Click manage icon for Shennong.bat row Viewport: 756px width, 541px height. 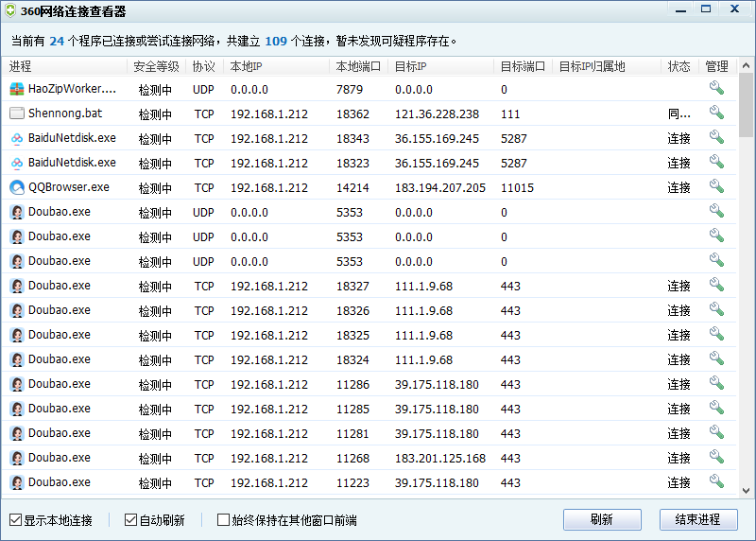click(716, 113)
